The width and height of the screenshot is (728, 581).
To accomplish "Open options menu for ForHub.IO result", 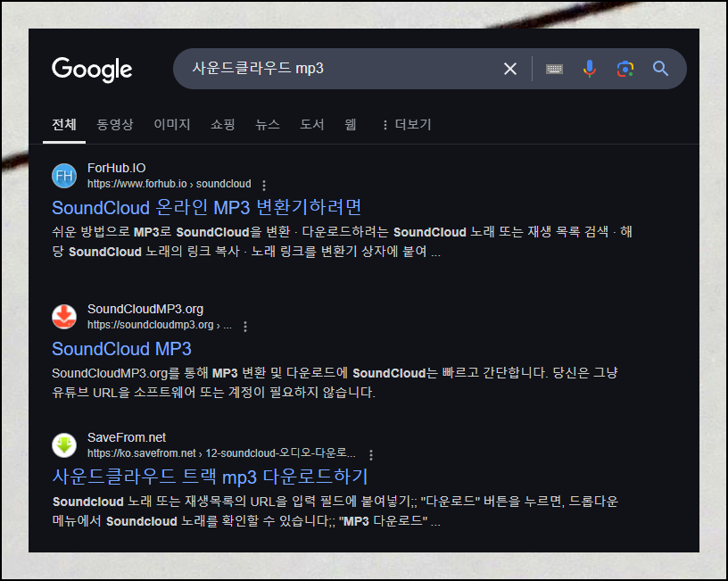I will pos(264,186).
